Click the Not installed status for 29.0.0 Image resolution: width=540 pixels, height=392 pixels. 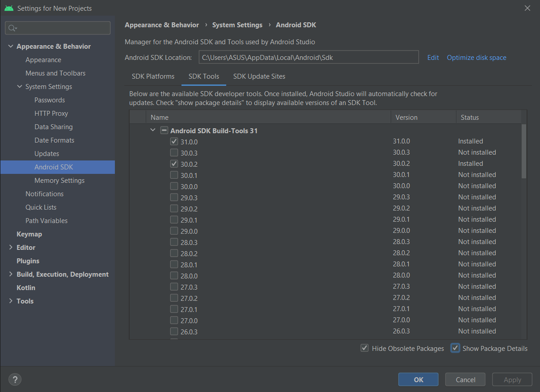[477, 231]
